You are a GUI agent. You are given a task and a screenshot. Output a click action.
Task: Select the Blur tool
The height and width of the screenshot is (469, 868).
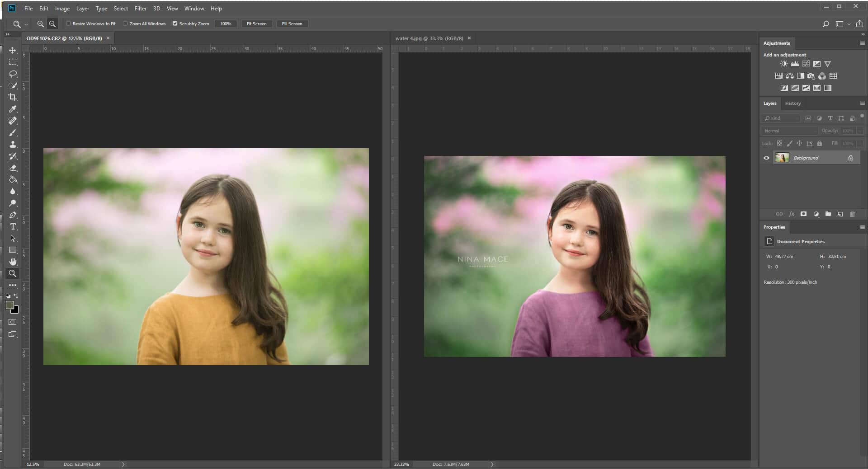[13, 191]
